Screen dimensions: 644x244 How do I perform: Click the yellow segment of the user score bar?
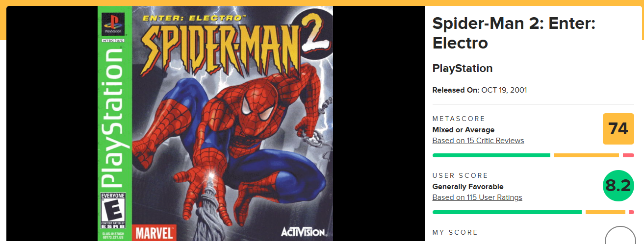pos(605,212)
